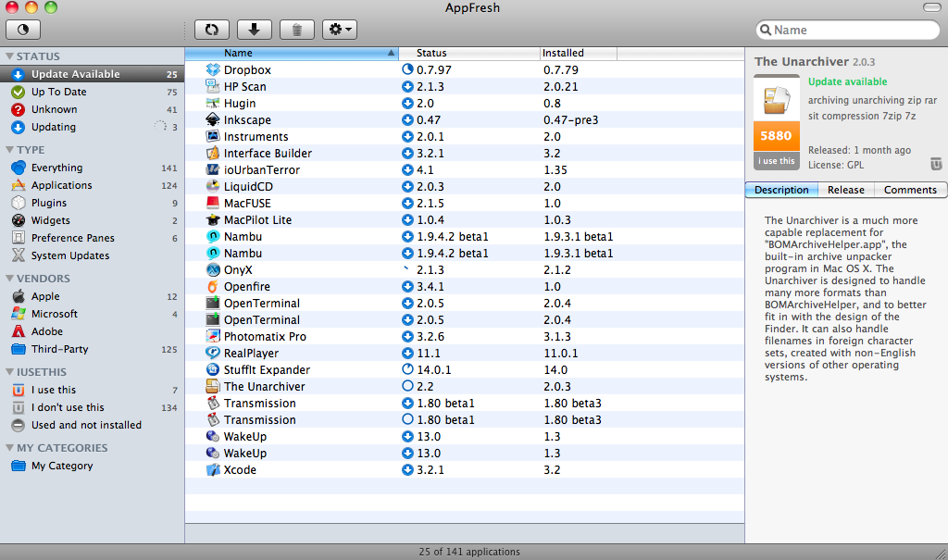Select the 'I don't use this' filter
948x560 pixels.
pyautogui.click(x=92, y=407)
